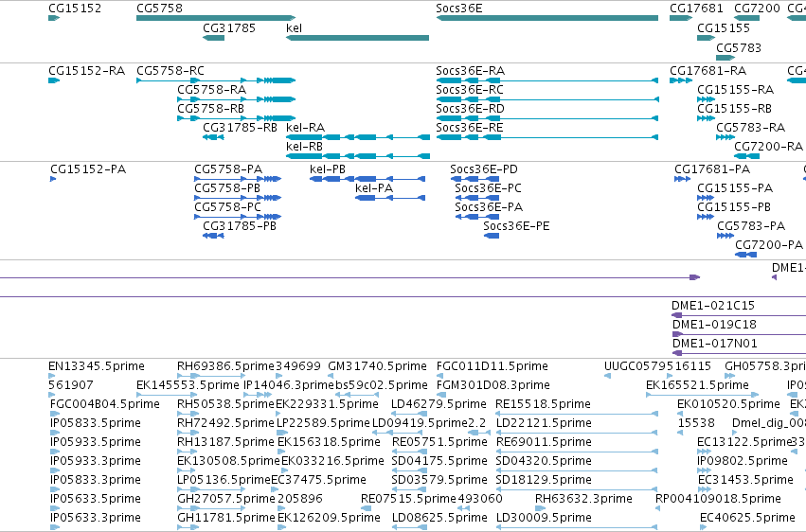The image size is (806, 532).
Task: Select the CG15155 gene feature
Action: tap(707, 38)
